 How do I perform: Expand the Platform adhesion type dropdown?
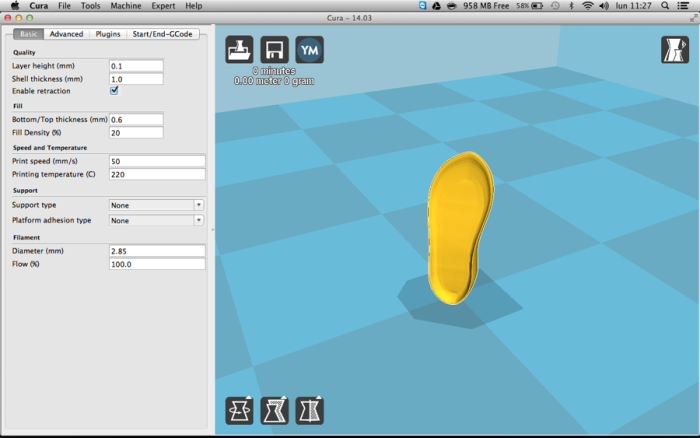pos(157,220)
